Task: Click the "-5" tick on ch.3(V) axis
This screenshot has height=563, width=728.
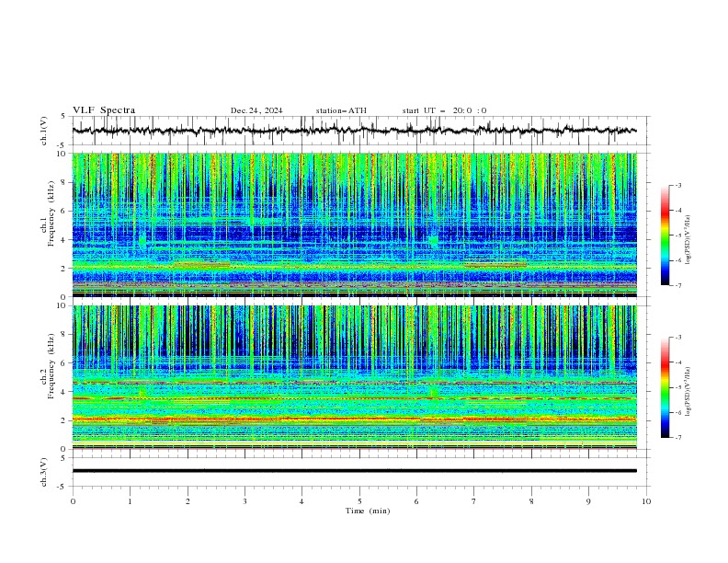Action: pos(63,487)
